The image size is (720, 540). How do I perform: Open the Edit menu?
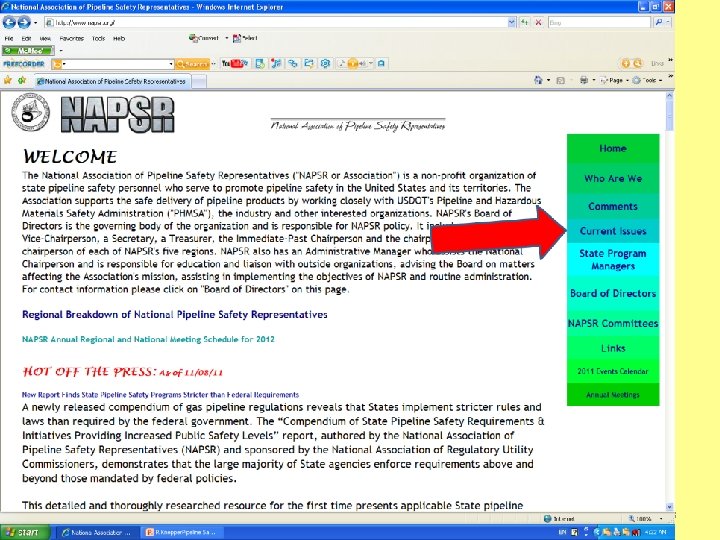(26, 39)
